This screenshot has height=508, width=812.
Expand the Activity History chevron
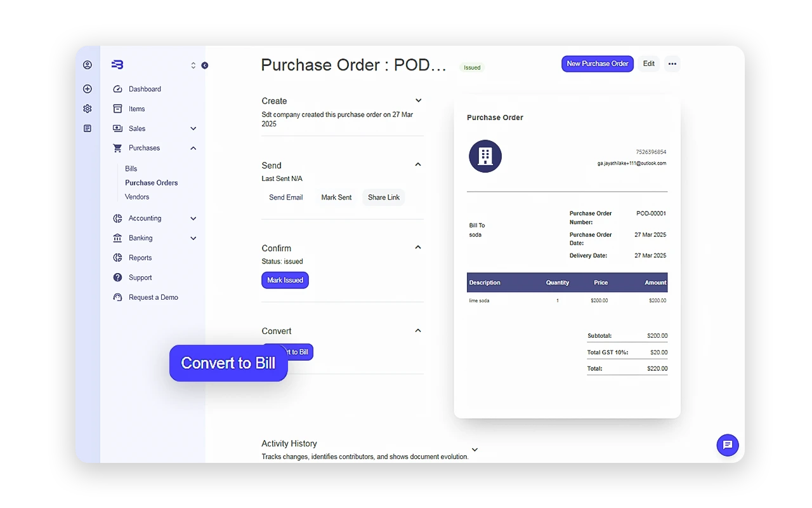click(475, 450)
